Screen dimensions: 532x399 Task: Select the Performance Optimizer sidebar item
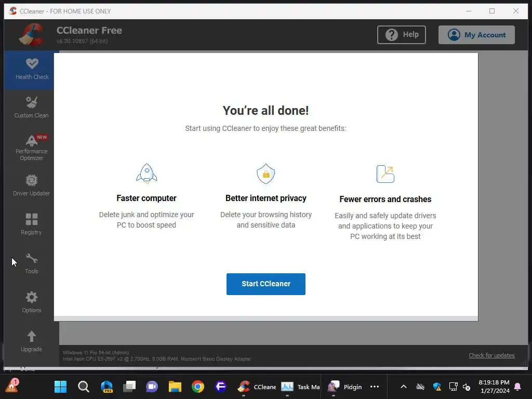click(x=32, y=148)
